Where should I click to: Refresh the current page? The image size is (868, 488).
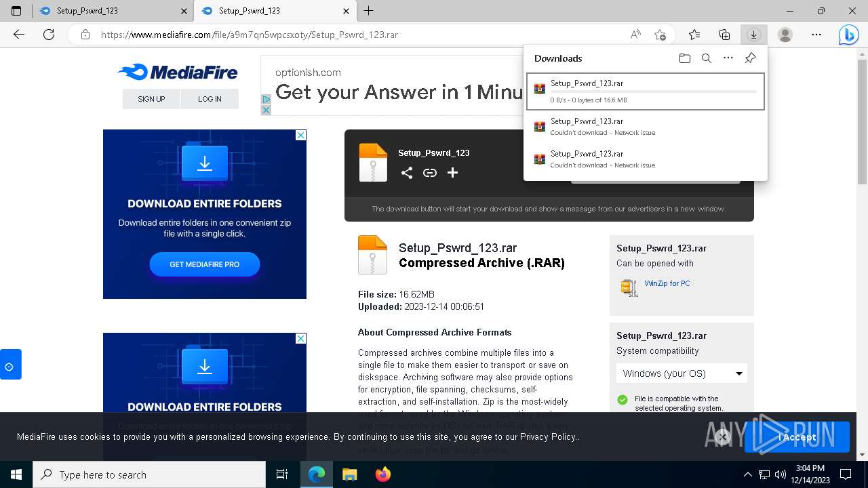(x=49, y=35)
